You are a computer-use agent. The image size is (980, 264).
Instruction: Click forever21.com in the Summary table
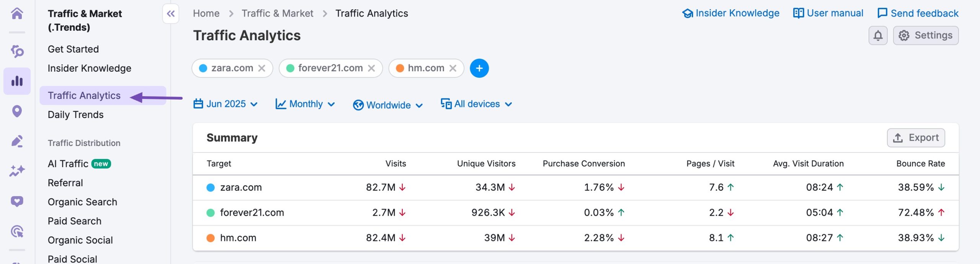[x=252, y=213]
